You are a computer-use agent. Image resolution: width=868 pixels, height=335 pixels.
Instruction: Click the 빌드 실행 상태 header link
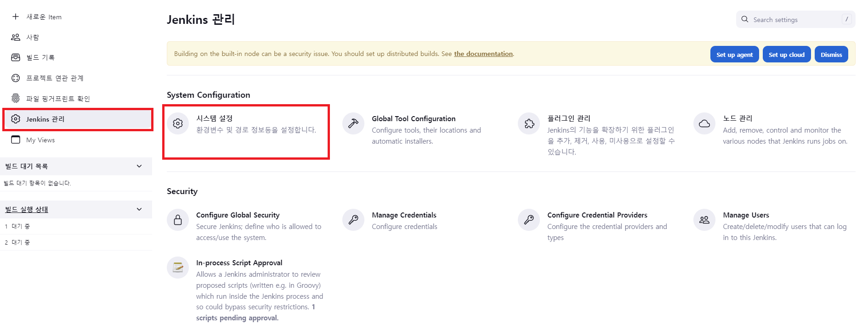point(27,209)
